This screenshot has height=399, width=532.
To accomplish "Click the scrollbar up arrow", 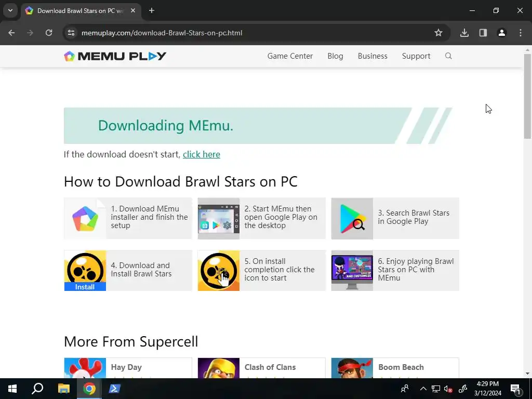I will pyautogui.click(x=527, y=50).
